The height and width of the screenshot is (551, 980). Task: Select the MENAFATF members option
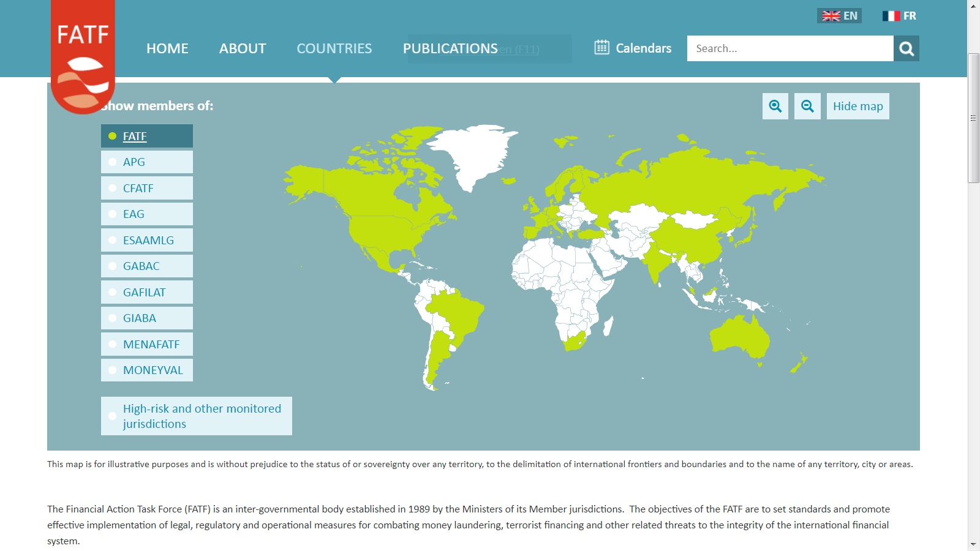[x=147, y=344]
